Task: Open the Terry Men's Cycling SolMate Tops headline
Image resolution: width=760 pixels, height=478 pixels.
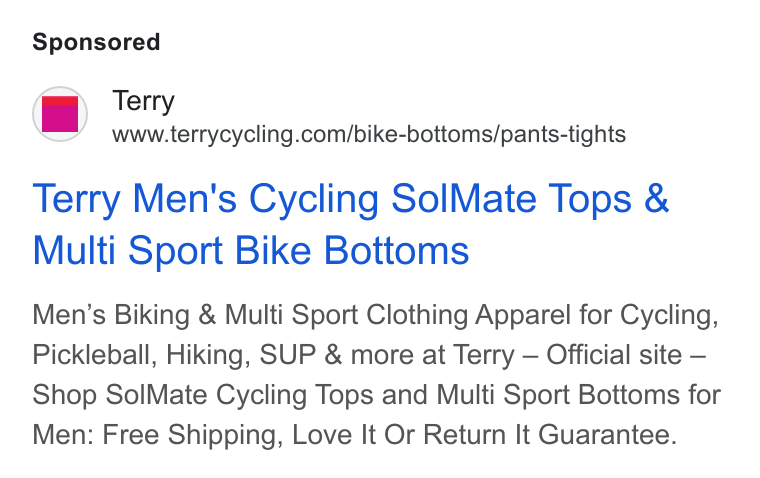Action: pyautogui.click(x=350, y=224)
